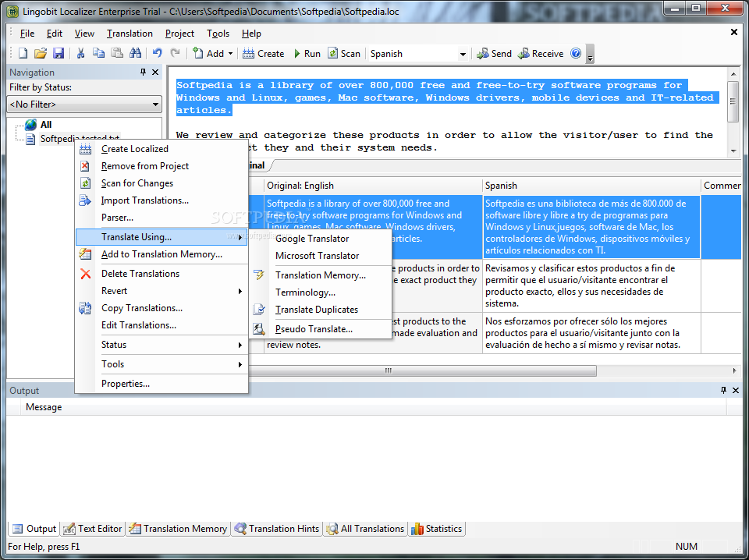Click the Add toolbar button
The height and width of the screenshot is (560, 749).
(x=208, y=54)
